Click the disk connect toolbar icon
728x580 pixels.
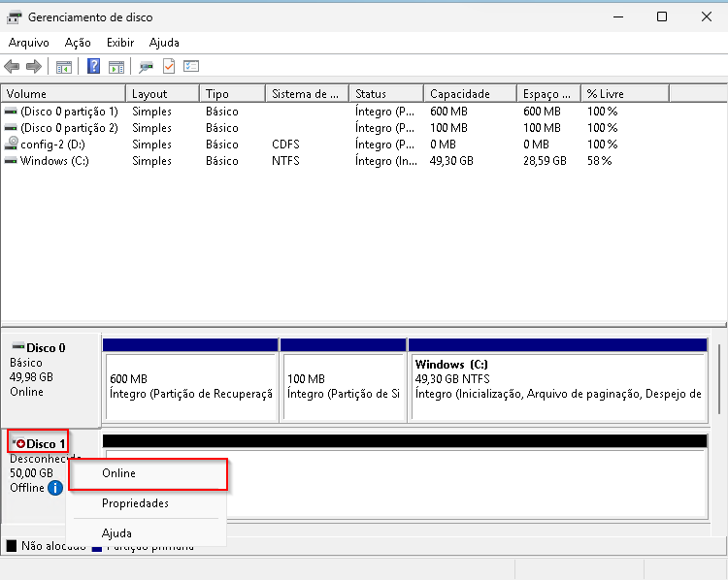click(147, 67)
